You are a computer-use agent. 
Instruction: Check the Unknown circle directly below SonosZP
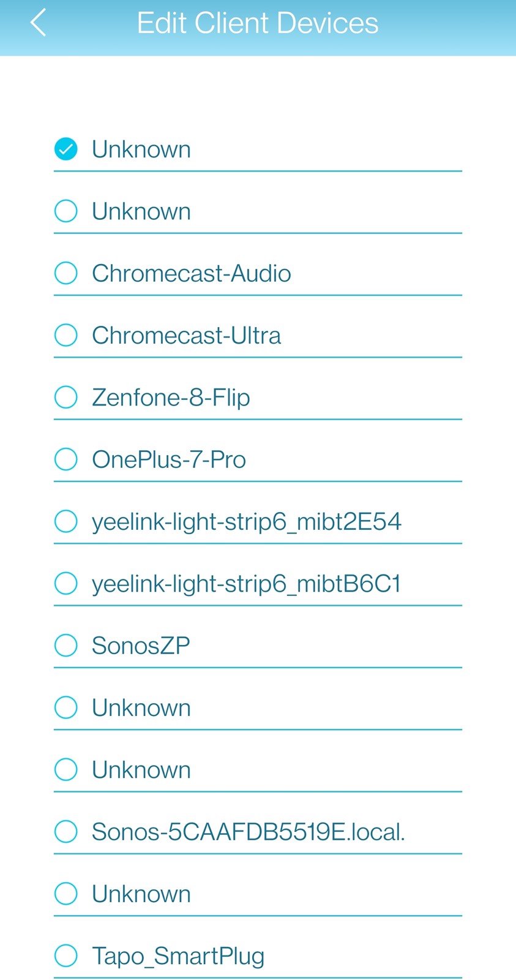tap(65, 707)
